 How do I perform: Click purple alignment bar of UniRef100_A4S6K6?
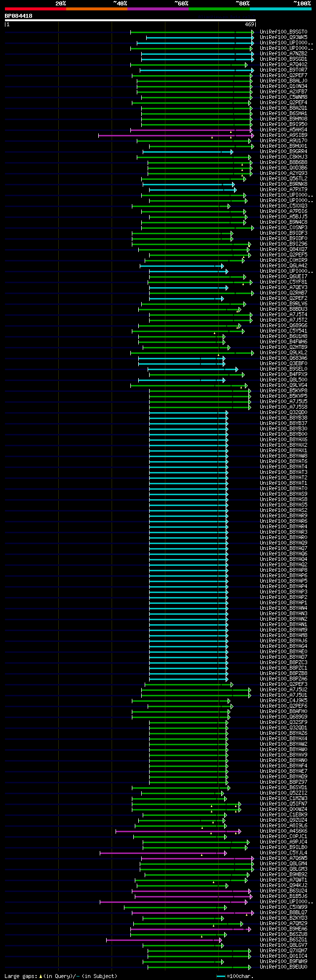[x=178, y=831]
